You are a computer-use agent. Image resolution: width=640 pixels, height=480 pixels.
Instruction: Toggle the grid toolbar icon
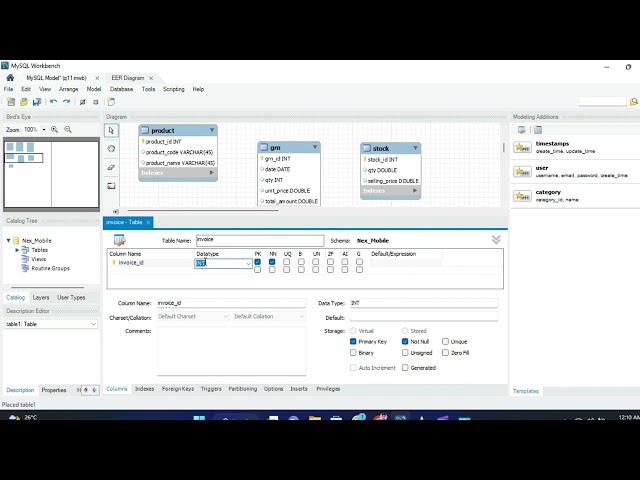click(x=82, y=102)
